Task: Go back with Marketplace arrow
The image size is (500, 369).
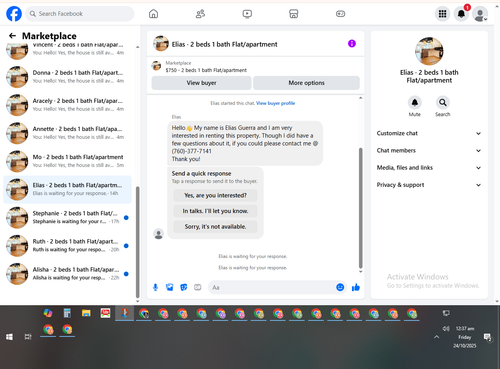Action: 12,36
